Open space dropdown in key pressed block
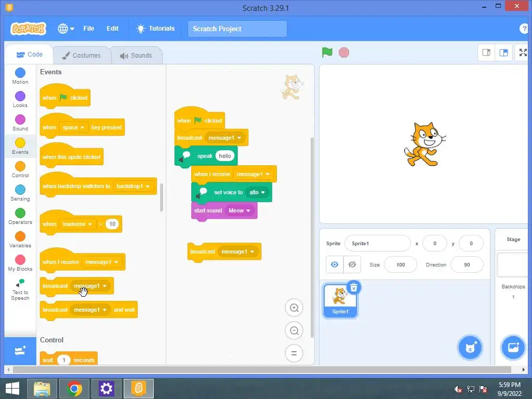The height and width of the screenshot is (399, 532). (74, 128)
